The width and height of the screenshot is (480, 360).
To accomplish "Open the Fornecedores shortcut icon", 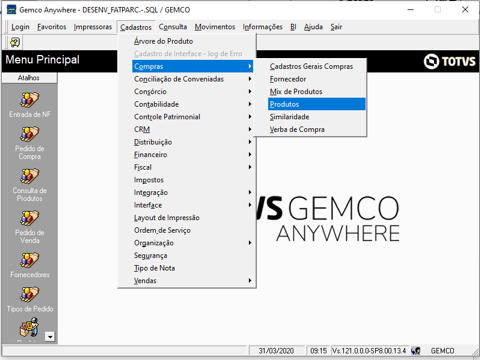I will 29,260.
